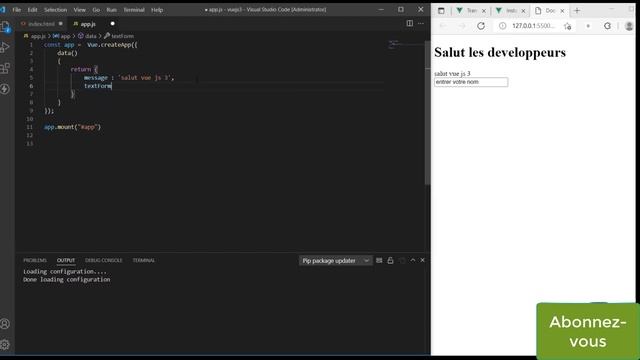Click the 'entrer votre nom' input field
Screen dimensions: 640x360
coord(471,82)
